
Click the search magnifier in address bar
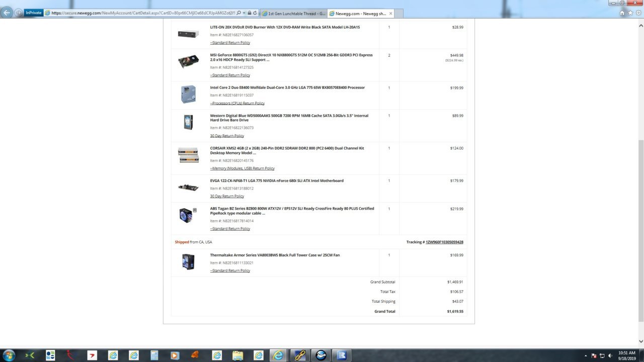pos(238,13)
